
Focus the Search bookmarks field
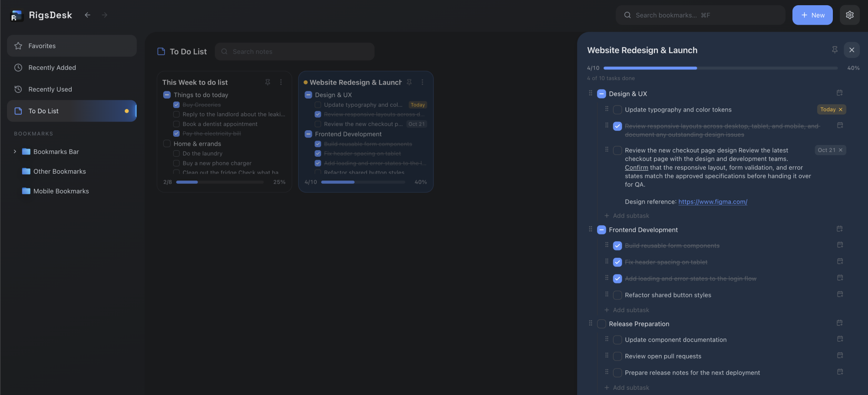click(x=700, y=15)
